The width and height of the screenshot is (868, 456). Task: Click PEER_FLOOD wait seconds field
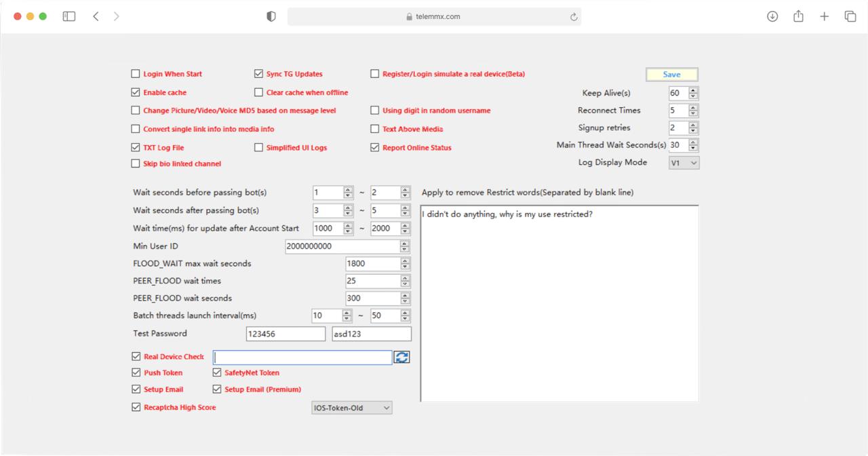point(372,299)
